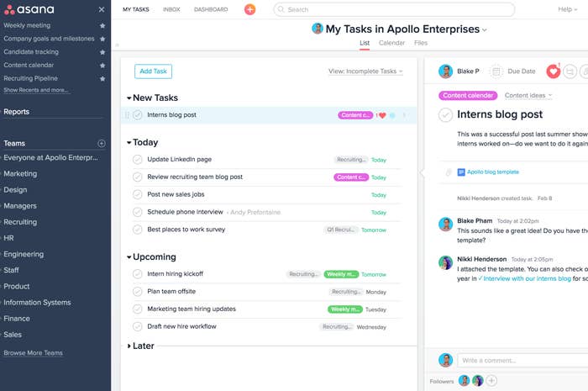The width and height of the screenshot is (588, 391).
Task: Click the small heart on Interns blog post row
Action: 382,115
